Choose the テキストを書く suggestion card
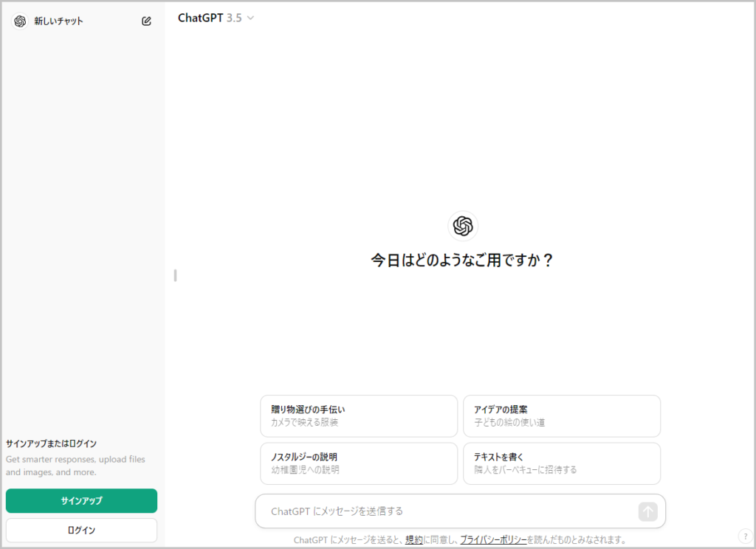 tap(562, 463)
